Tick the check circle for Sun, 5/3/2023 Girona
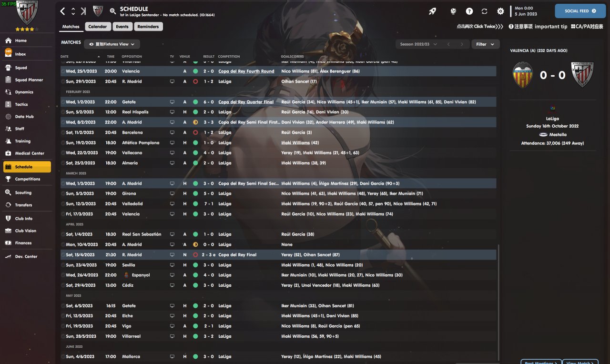 63,193
